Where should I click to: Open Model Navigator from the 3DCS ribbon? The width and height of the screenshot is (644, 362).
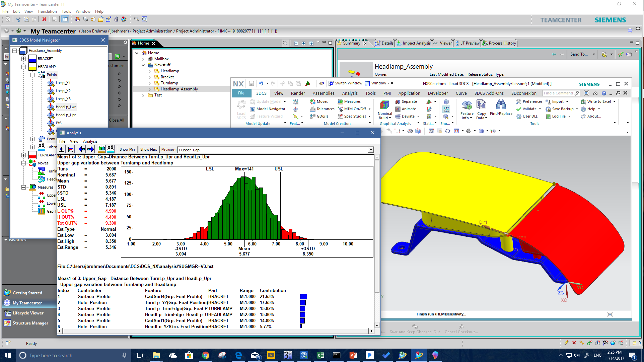267,109
